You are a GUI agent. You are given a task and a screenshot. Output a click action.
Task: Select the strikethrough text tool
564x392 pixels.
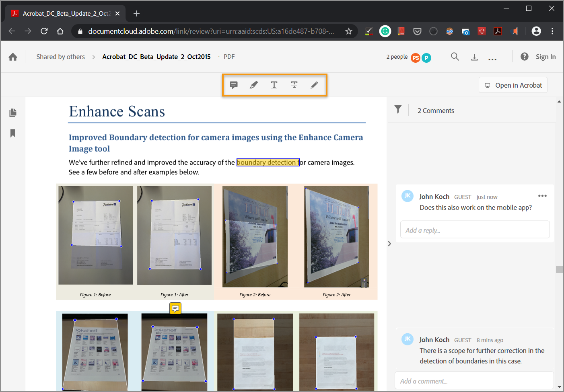(x=294, y=85)
